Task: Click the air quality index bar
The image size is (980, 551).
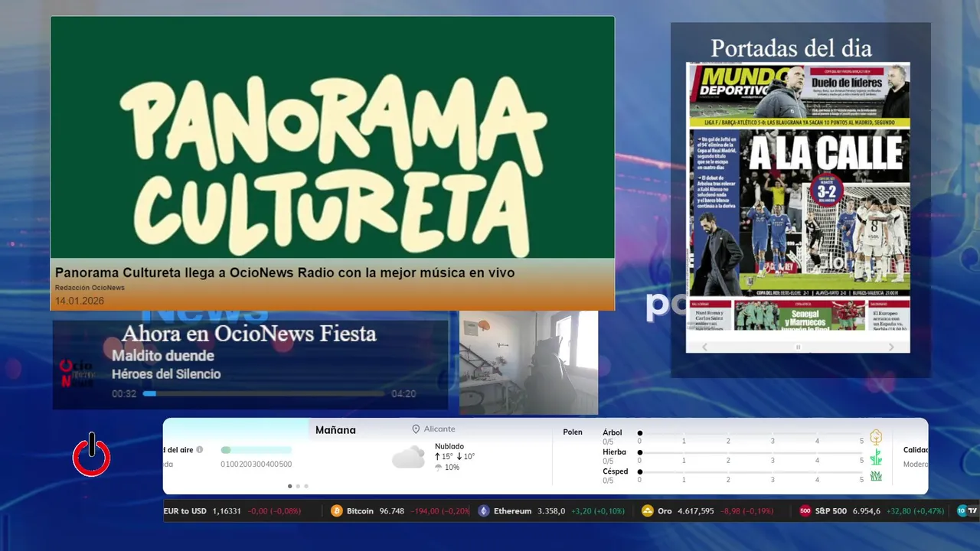Action: [x=256, y=450]
